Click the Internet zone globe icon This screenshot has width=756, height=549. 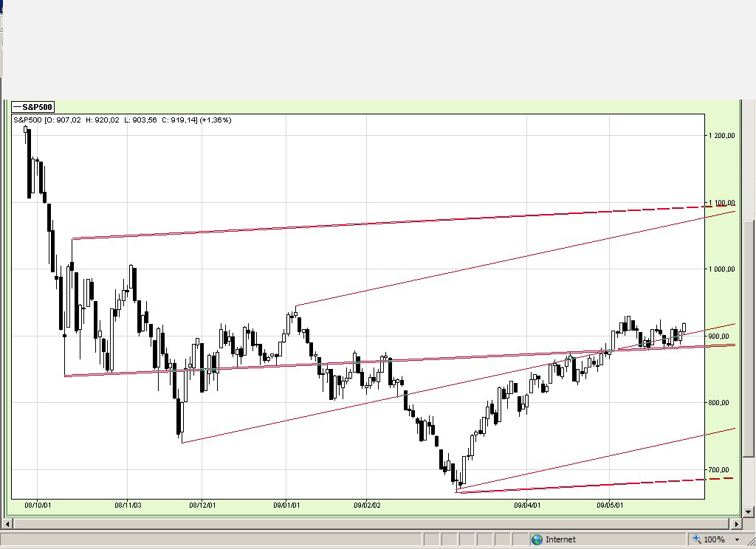[x=537, y=539]
